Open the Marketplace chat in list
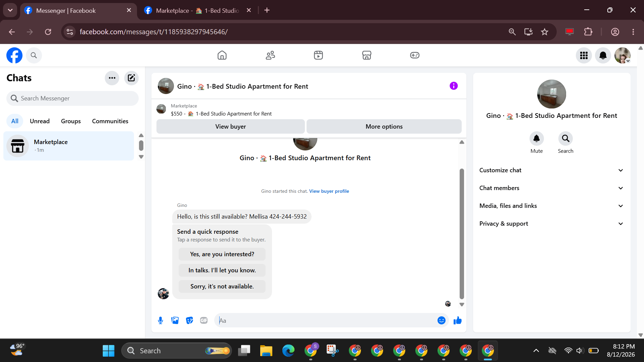The width and height of the screenshot is (644, 362). click(68, 146)
